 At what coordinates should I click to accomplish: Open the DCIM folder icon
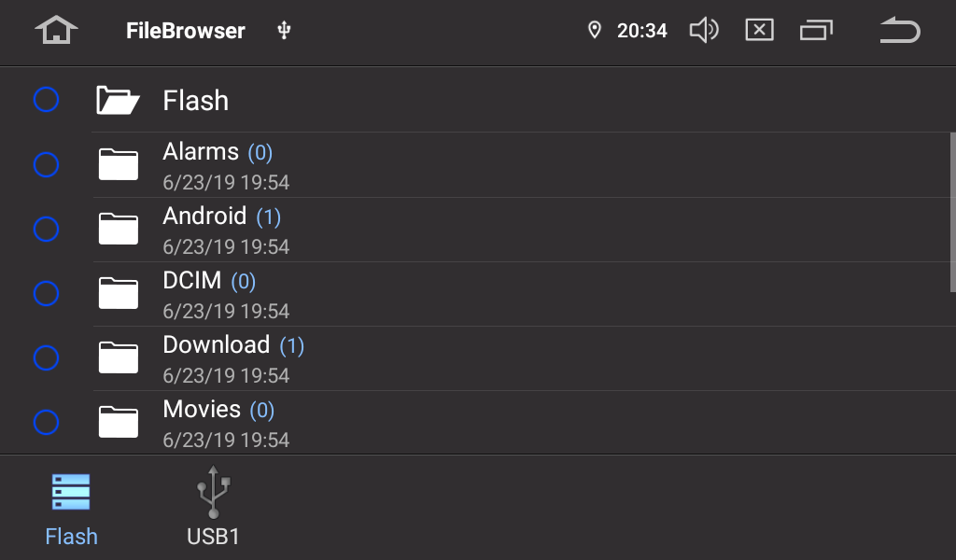119,294
